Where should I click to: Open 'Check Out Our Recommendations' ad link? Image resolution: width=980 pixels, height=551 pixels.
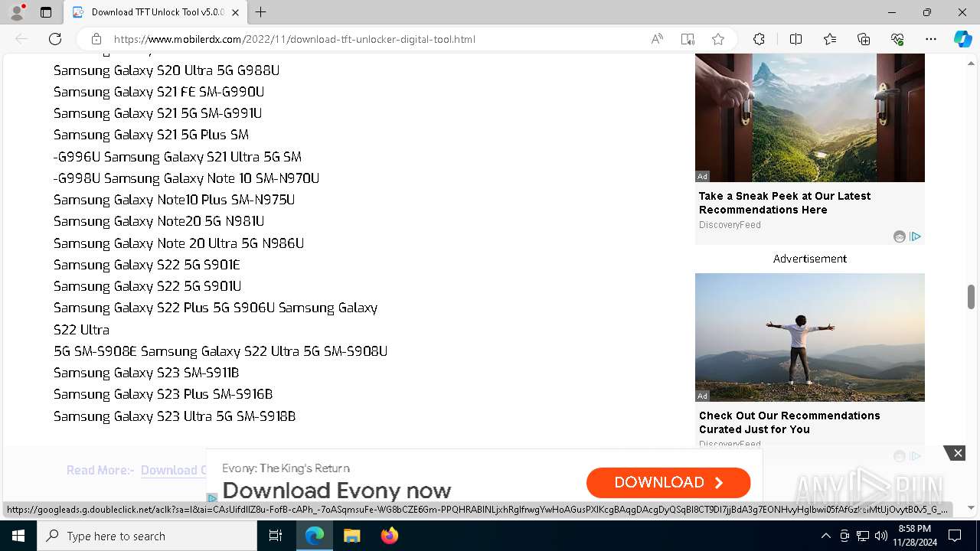click(789, 422)
